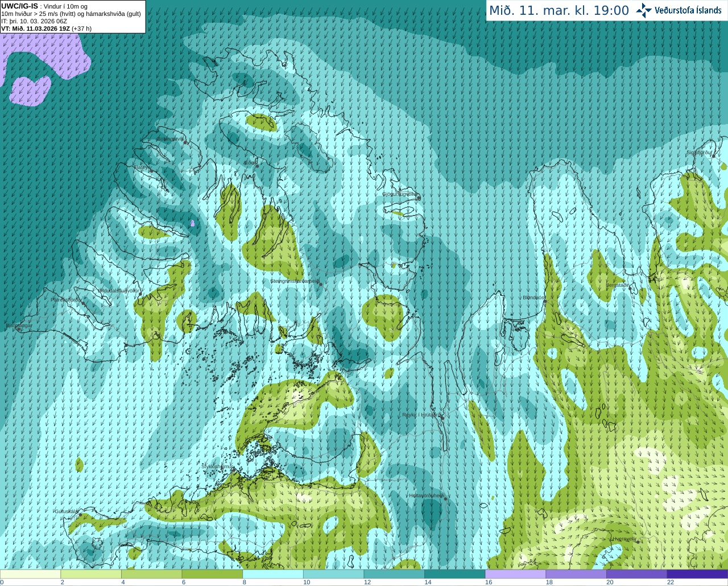Select the 14–16 m/s dark teal legend swatch

point(455,574)
